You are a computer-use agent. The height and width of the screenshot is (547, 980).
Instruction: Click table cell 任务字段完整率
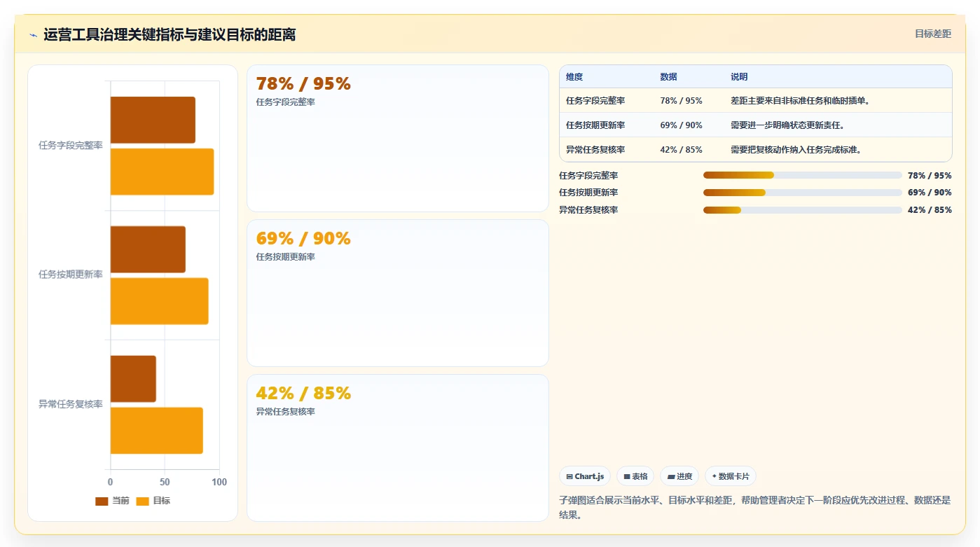[x=595, y=101]
